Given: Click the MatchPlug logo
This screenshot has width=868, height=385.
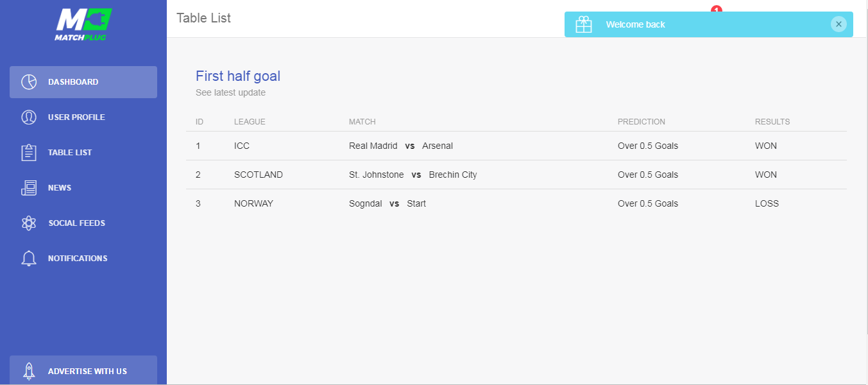Looking at the screenshot, I should pyautogui.click(x=83, y=24).
